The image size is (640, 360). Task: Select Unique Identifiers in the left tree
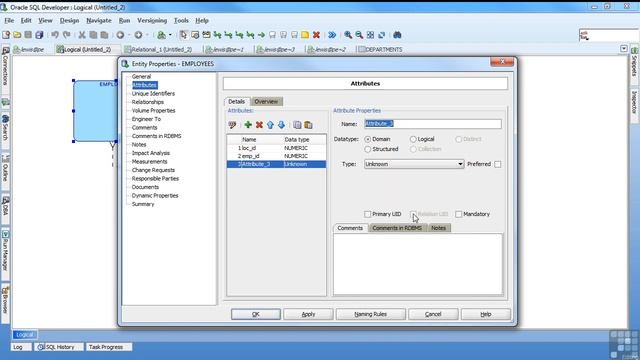153,93
